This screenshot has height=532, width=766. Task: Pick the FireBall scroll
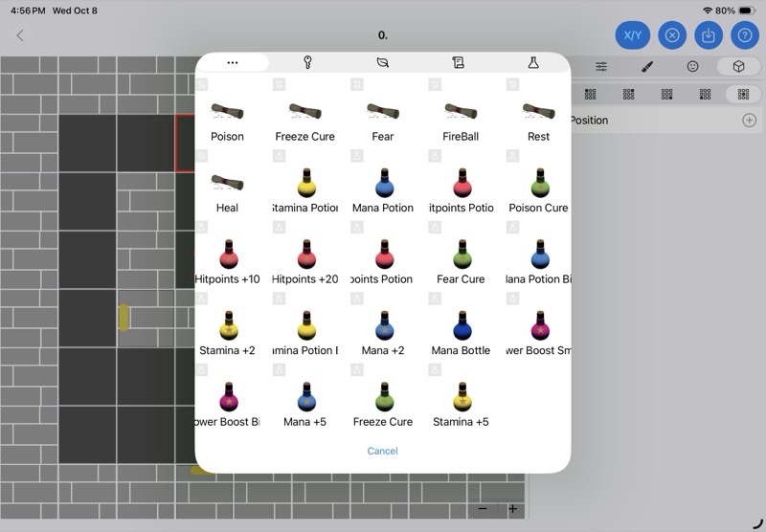461,121
